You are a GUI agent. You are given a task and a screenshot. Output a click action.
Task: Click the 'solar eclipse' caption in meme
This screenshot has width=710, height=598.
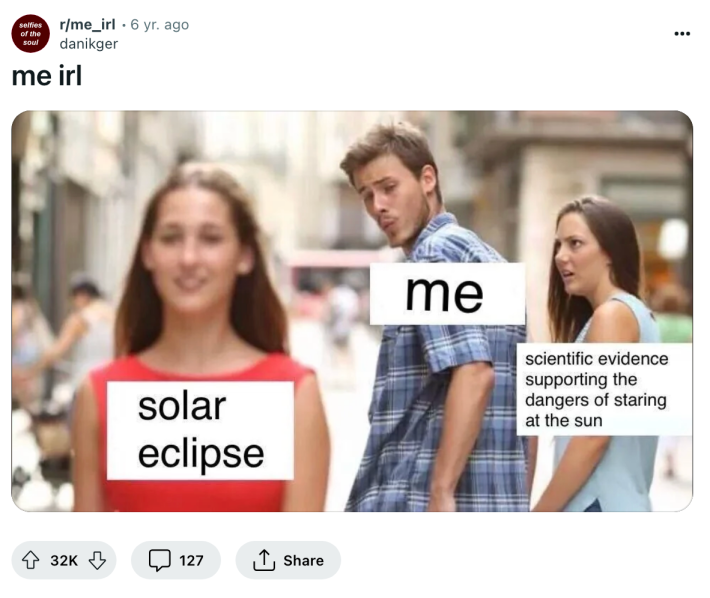point(200,430)
